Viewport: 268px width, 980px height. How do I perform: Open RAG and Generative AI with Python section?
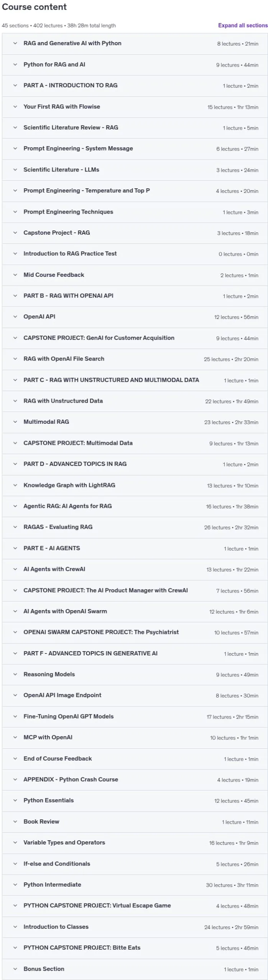135,43
